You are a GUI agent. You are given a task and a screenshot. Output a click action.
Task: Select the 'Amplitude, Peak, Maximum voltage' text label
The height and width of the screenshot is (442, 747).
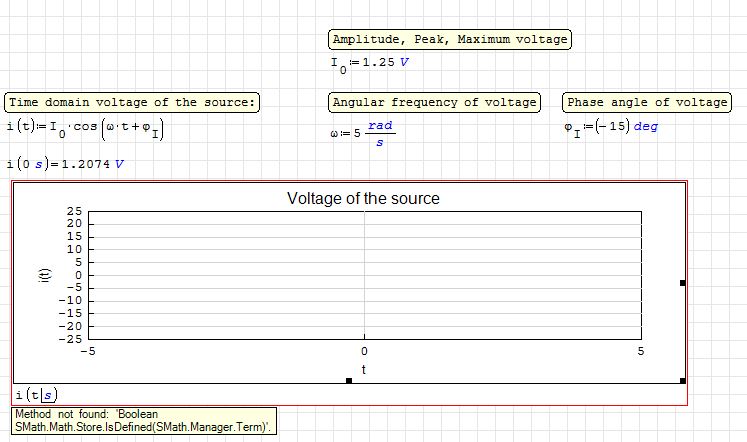click(x=449, y=40)
